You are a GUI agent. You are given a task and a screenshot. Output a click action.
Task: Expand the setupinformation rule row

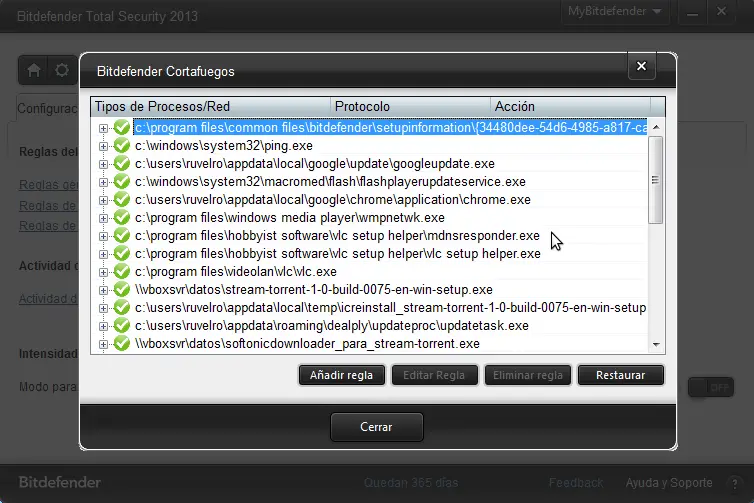103,128
